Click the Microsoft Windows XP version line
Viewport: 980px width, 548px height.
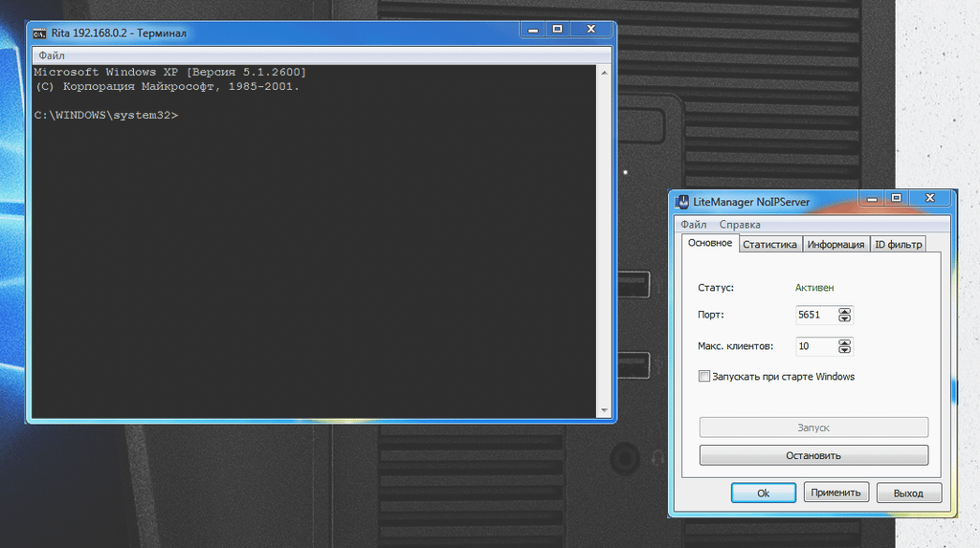click(170, 72)
